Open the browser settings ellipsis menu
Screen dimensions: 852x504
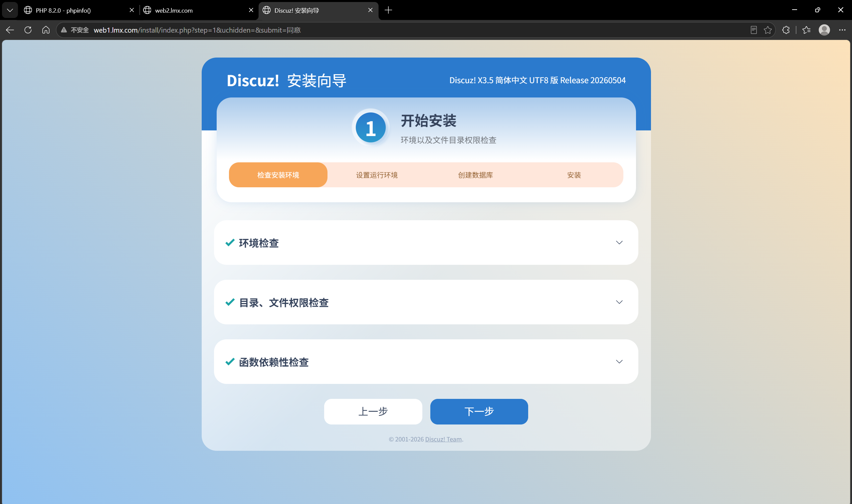point(842,30)
